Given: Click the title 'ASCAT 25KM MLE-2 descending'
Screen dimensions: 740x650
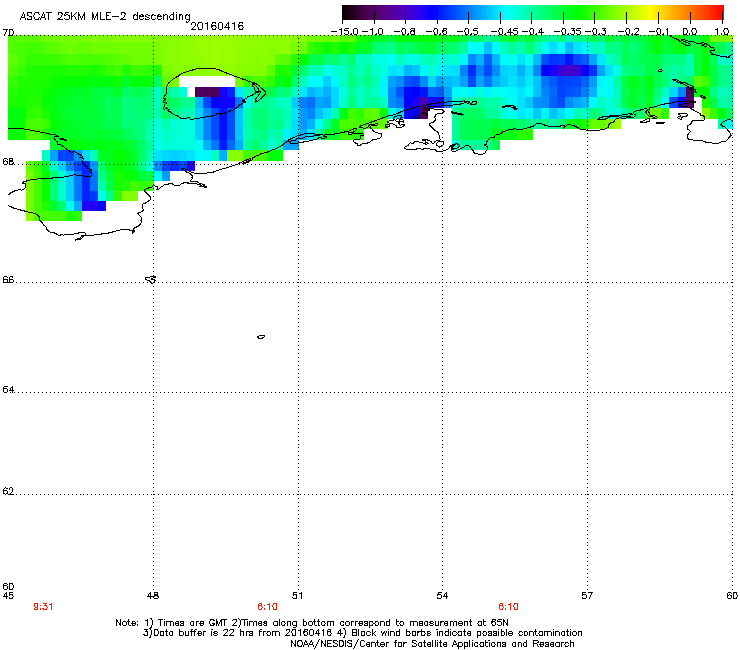Looking at the screenshot, I should (105, 17).
